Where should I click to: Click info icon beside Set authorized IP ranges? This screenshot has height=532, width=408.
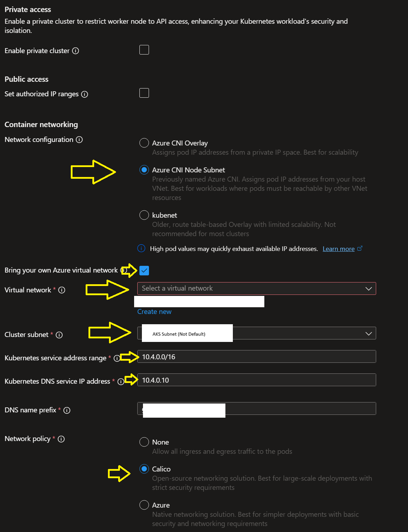pos(85,94)
